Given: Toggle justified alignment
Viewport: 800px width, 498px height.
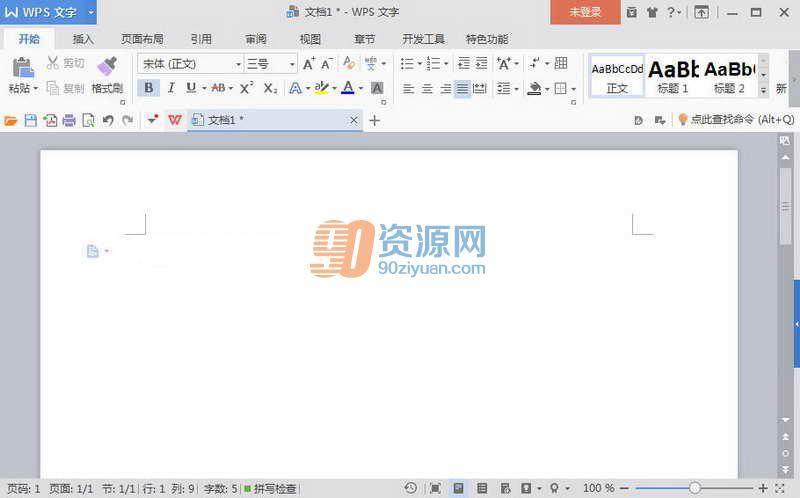Looking at the screenshot, I should tap(462, 89).
